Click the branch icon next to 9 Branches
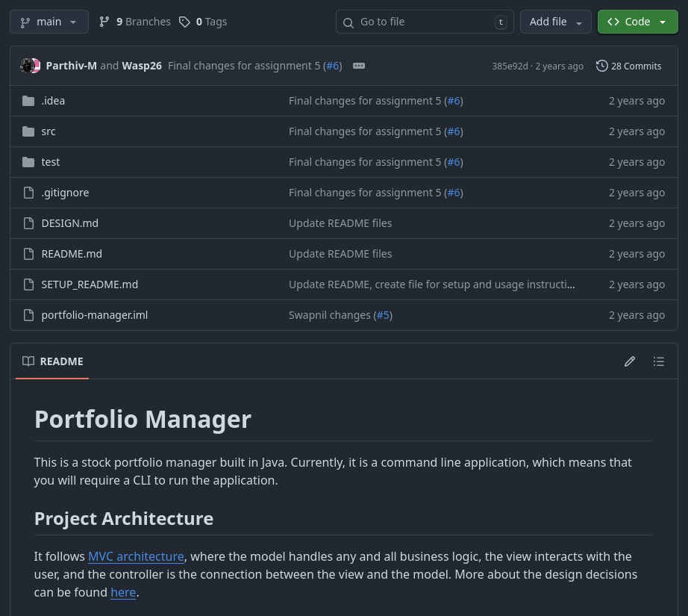The width and height of the screenshot is (688, 616). pyautogui.click(x=104, y=22)
